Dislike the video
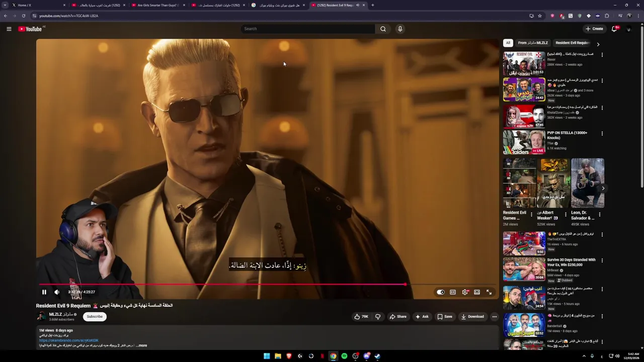Viewport: 644px width, 362px height. click(x=378, y=317)
